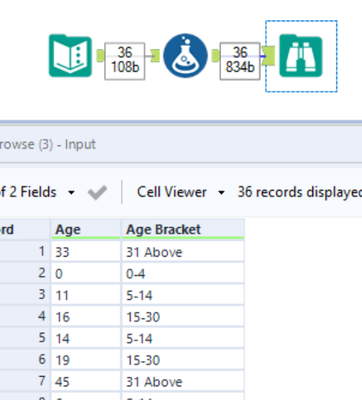This screenshot has width=362, height=400.
Task: Click the grey checkmark apply icon
Action: (97, 192)
